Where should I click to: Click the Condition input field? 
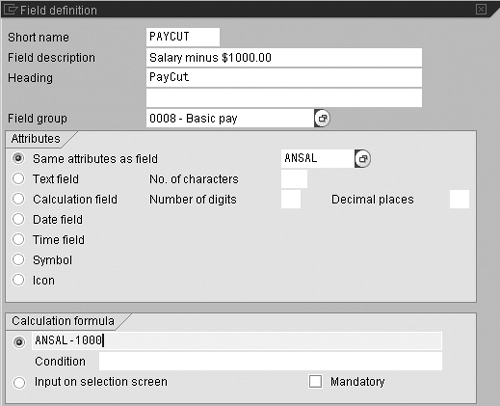point(270,361)
